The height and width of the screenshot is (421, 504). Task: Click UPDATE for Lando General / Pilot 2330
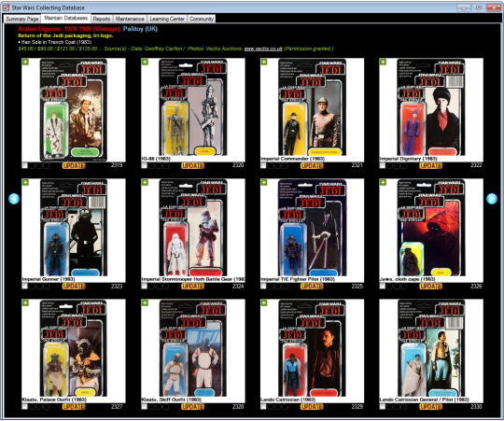(x=431, y=407)
